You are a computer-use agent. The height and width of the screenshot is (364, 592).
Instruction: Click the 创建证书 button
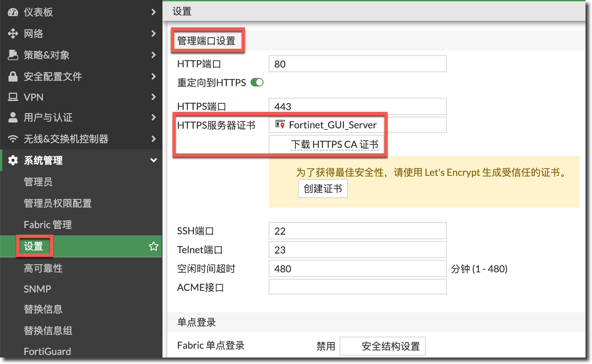[323, 188]
